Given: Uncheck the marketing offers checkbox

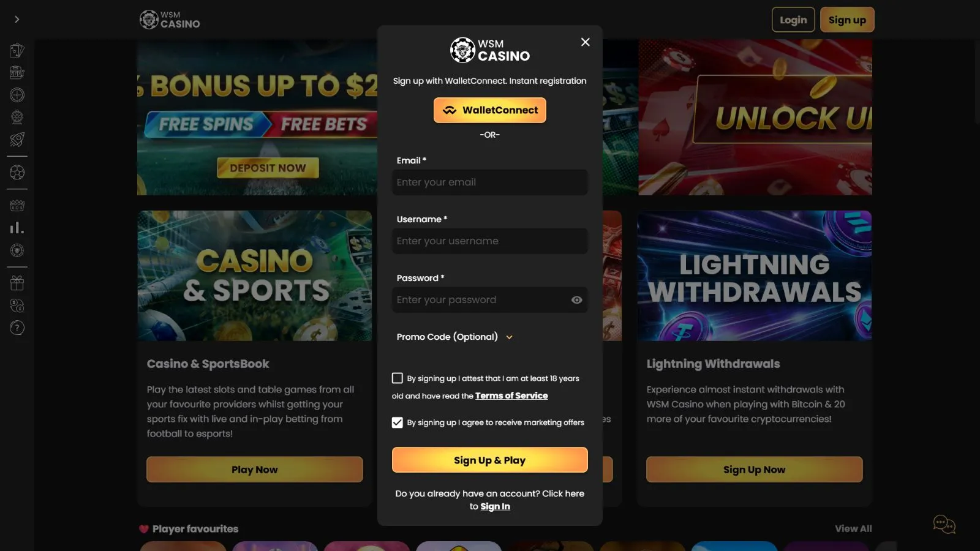Looking at the screenshot, I should (398, 422).
